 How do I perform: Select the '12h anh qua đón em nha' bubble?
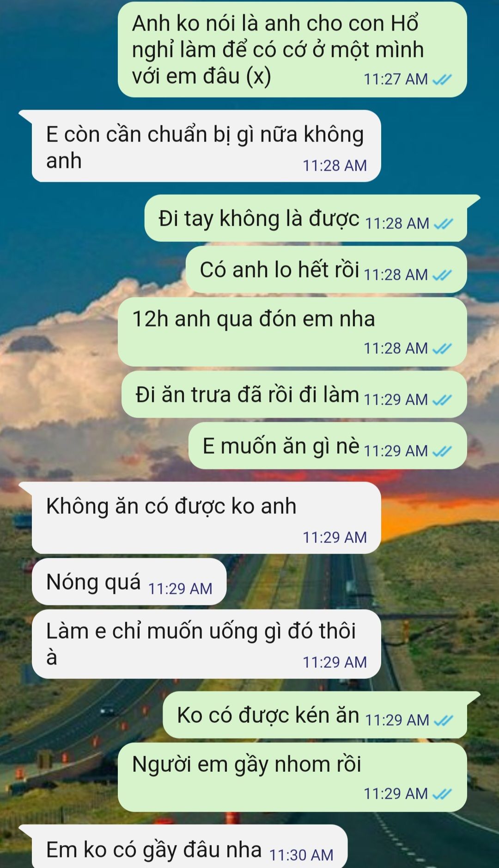292,332
